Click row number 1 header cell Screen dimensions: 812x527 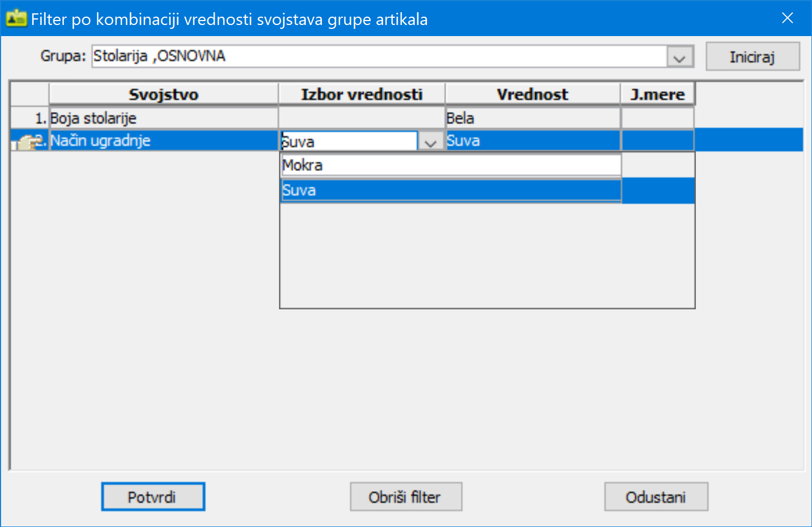pyautogui.click(x=30, y=118)
